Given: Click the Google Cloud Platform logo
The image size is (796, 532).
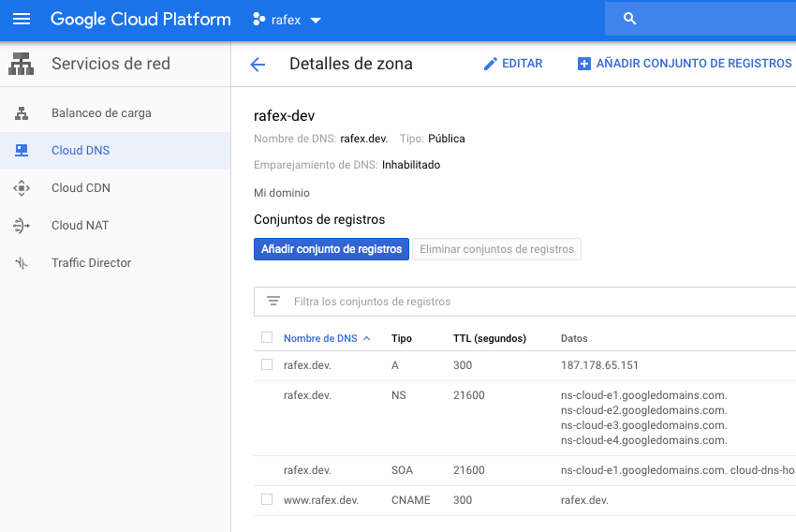Looking at the screenshot, I should coord(140,20).
